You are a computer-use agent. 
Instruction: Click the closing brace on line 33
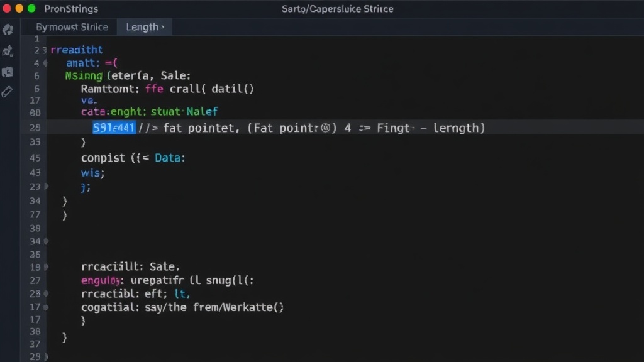[84, 143]
